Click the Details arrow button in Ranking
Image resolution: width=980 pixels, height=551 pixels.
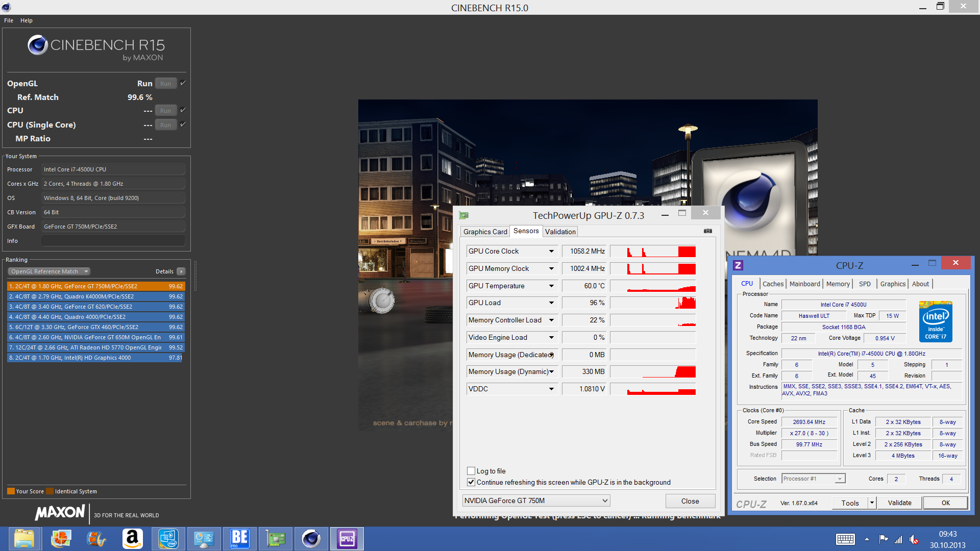pos(181,271)
